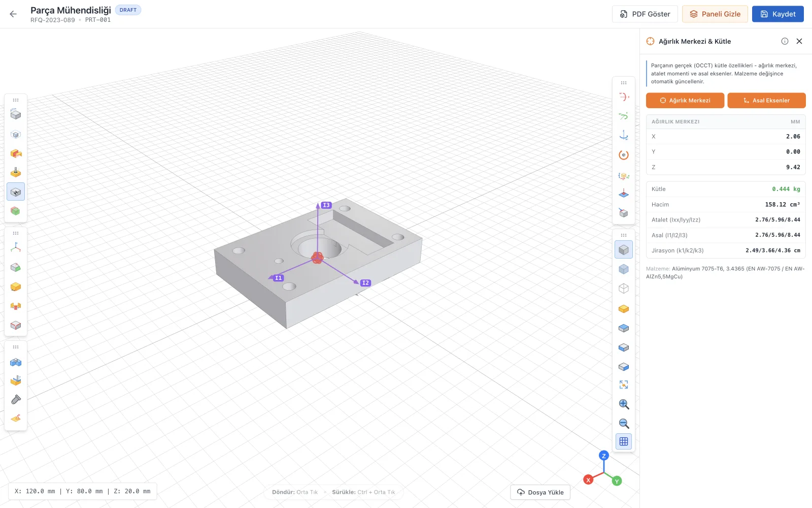Select the yellow isometric view cube
The height and width of the screenshot is (508, 812).
pyautogui.click(x=624, y=309)
